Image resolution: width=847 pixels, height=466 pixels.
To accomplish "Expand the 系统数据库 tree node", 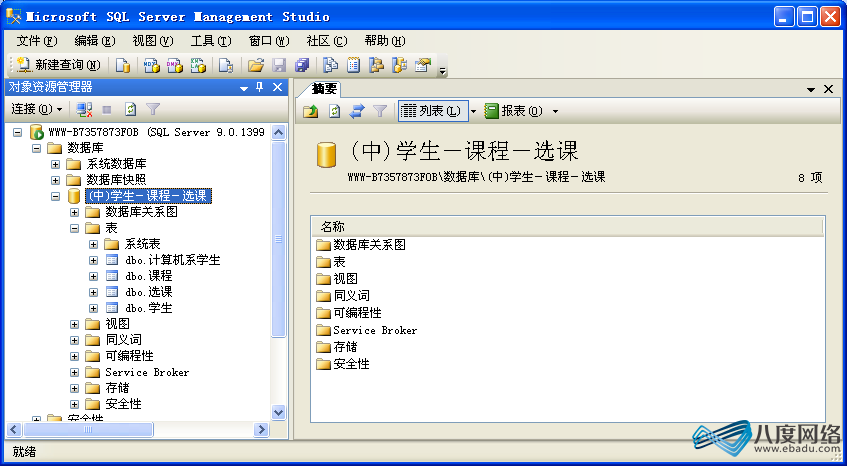I will coord(55,164).
